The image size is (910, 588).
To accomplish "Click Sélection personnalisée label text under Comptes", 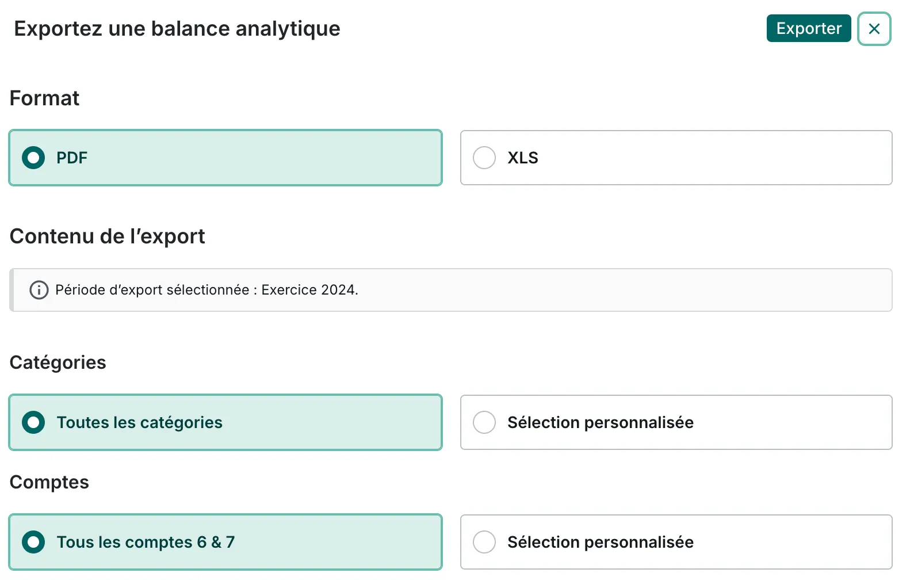I will pyautogui.click(x=600, y=542).
